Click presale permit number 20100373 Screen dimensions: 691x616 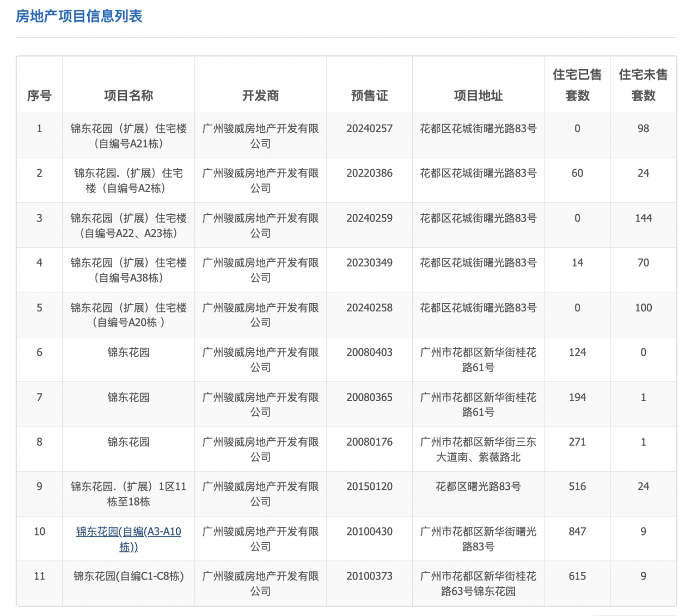[x=369, y=576]
